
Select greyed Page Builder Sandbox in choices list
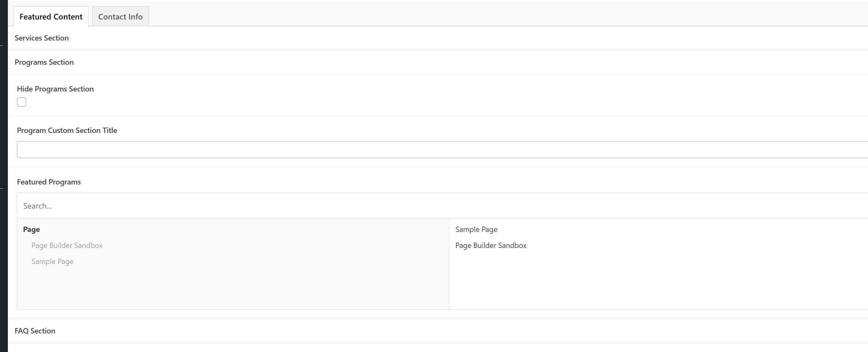click(67, 245)
